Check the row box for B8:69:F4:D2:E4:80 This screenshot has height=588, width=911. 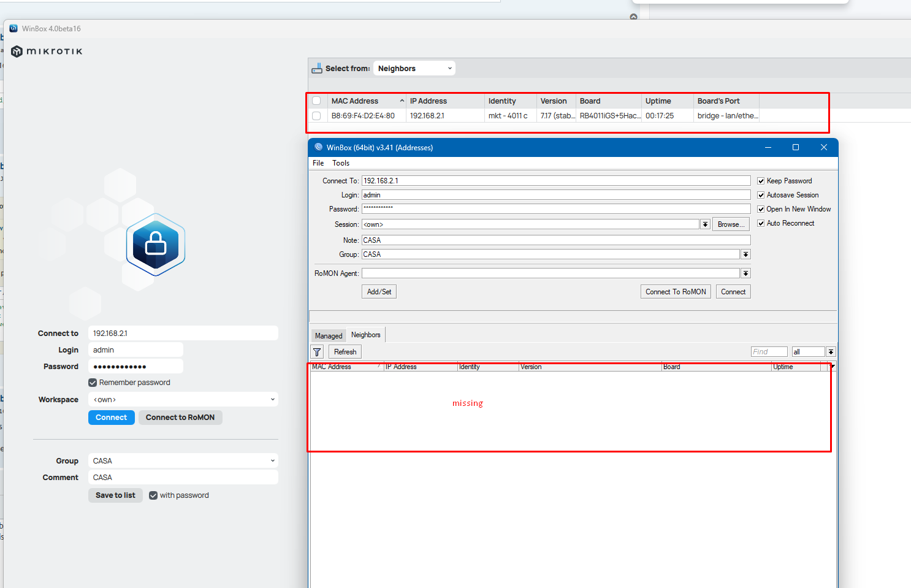click(316, 115)
